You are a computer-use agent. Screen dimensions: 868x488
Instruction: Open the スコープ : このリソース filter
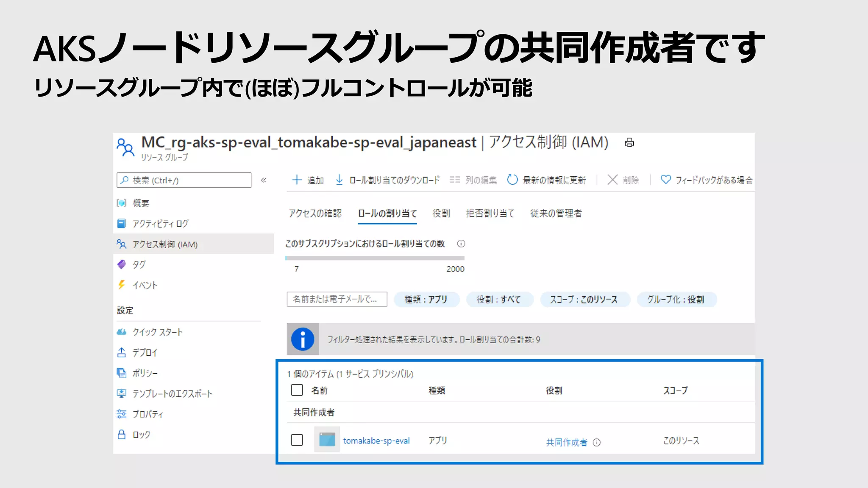click(585, 299)
